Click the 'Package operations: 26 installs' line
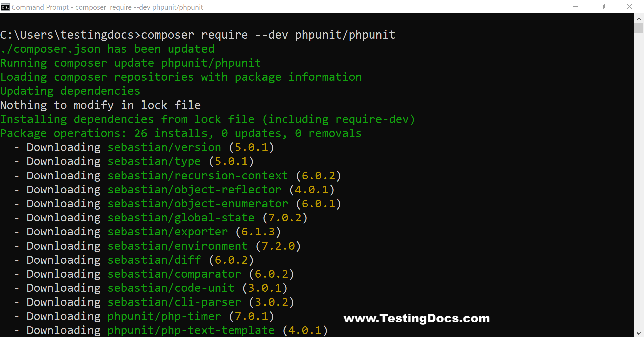 181,133
